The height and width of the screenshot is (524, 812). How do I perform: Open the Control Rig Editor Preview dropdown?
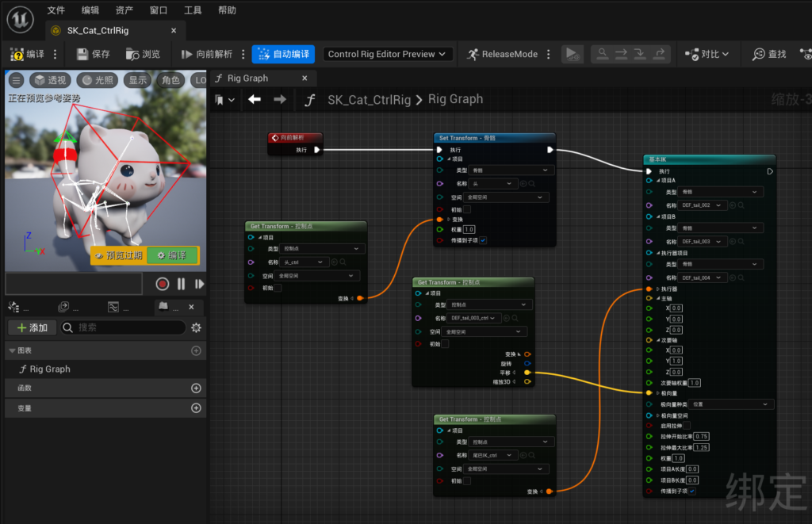[x=388, y=54]
